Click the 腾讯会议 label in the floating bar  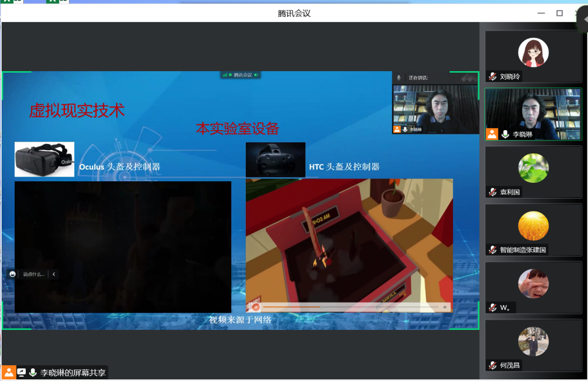[243, 75]
